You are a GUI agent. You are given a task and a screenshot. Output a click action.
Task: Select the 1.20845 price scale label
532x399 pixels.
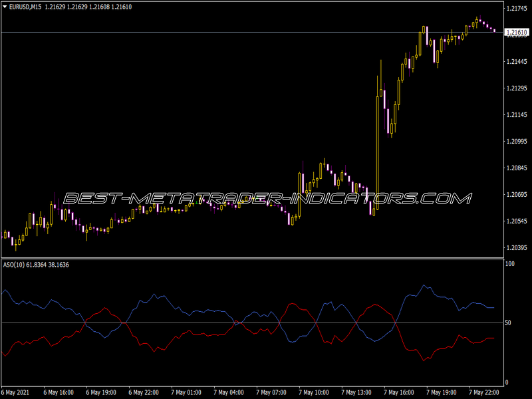517,168
